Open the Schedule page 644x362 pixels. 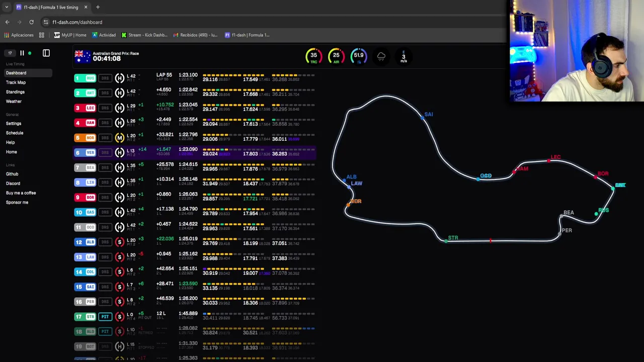[x=15, y=133]
